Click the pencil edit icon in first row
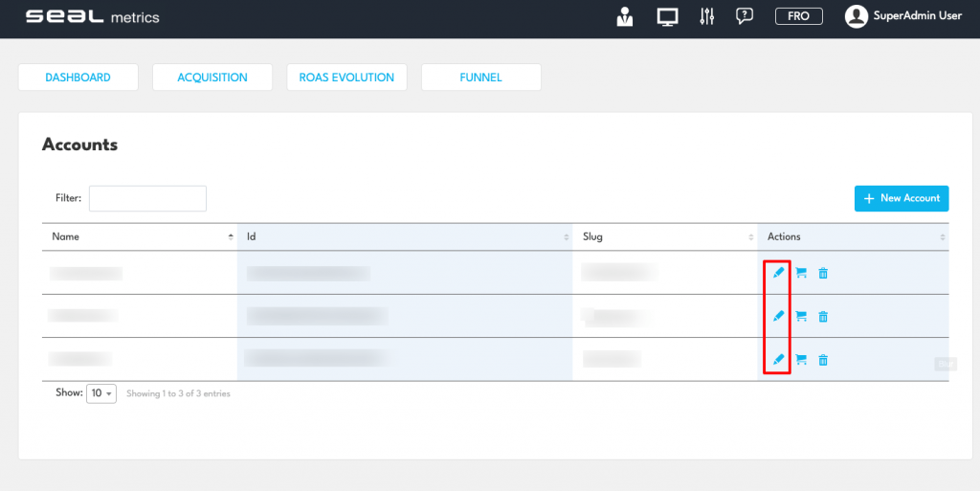 point(778,273)
